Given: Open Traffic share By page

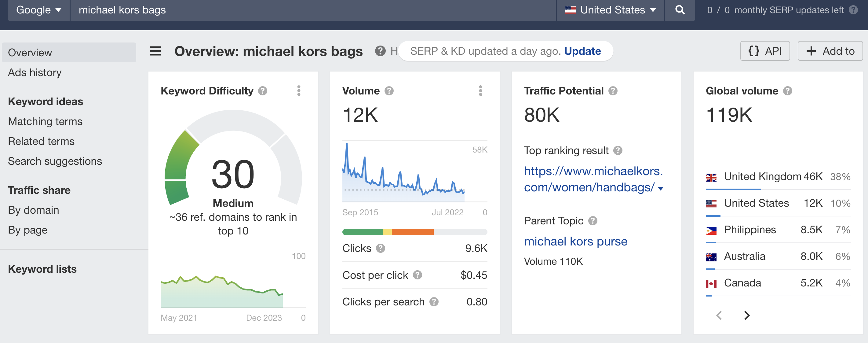Looking at the screenshot, I should point(27,230).
